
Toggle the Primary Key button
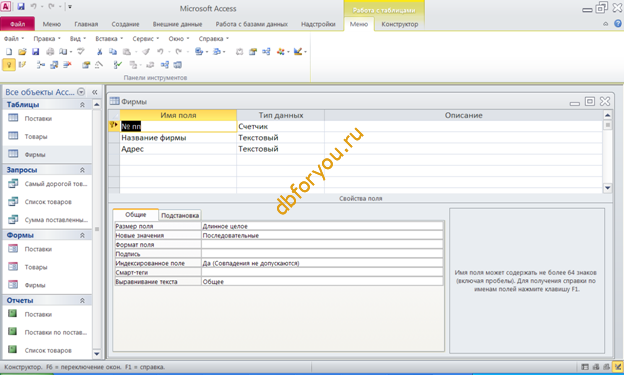click(9, 65)
